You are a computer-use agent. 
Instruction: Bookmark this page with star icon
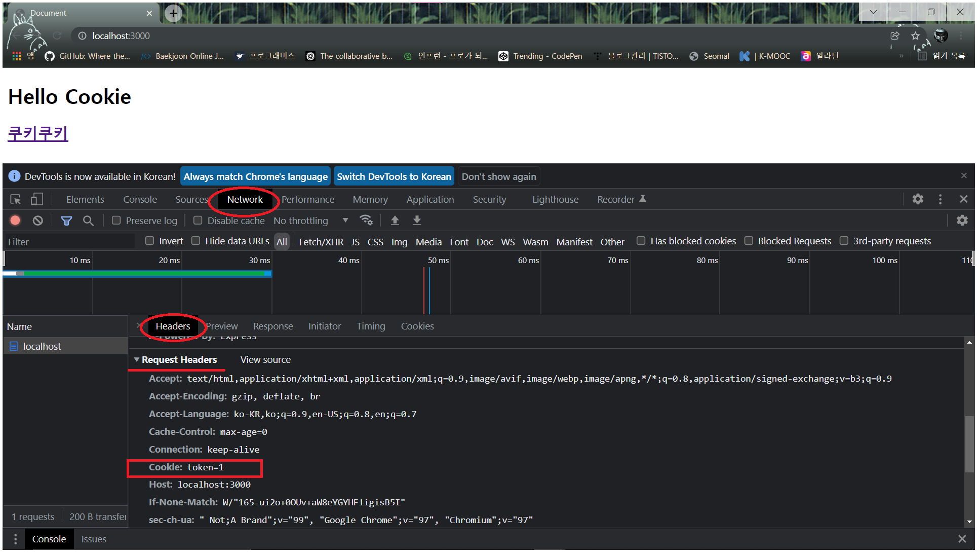915,36
